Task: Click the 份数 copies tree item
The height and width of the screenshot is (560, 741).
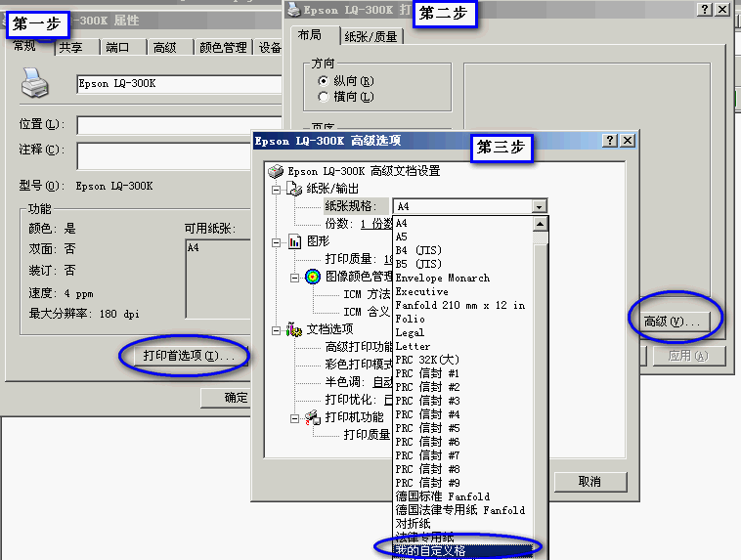Action: (358, 224)
